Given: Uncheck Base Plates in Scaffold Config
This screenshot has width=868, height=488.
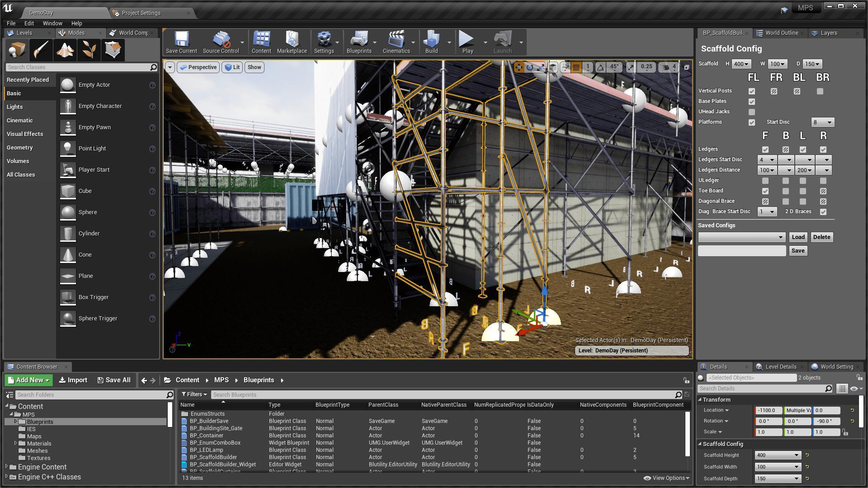Looking at the screenshot, I should [751, 101].
